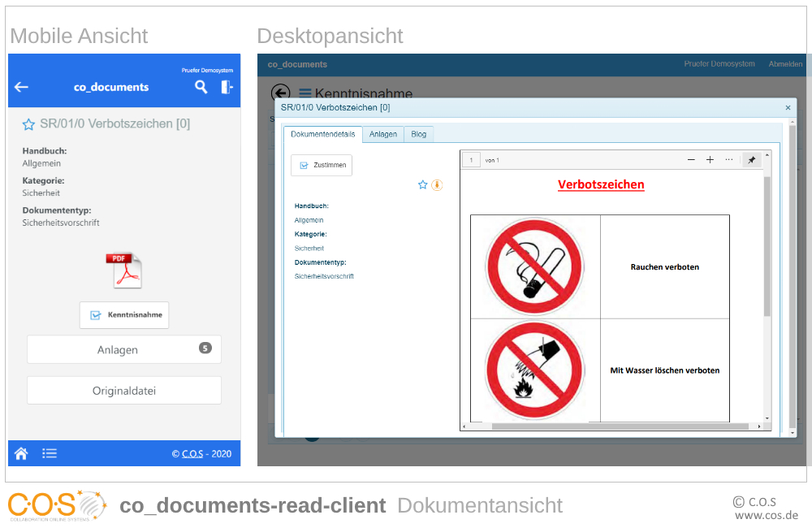Switch to the Anlagen tab

[383, 134]
